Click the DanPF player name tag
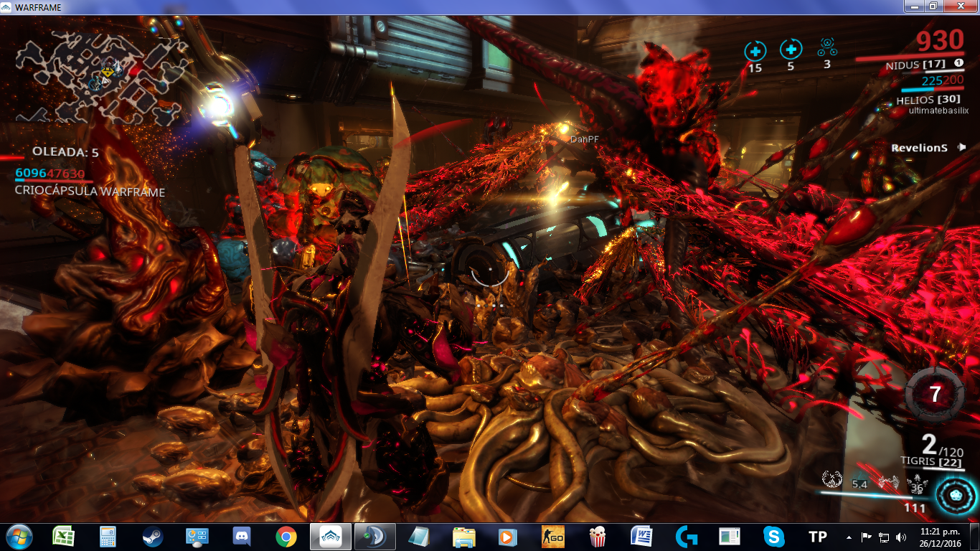The width and height of the screenshot is (980, 551). 583,139
